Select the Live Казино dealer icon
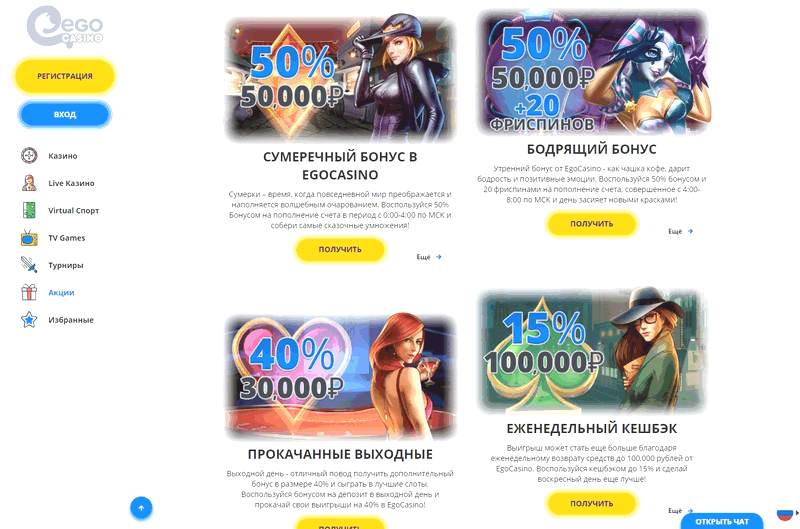The image size is (800, 529). pyautogui.click(x=29, y=183)
